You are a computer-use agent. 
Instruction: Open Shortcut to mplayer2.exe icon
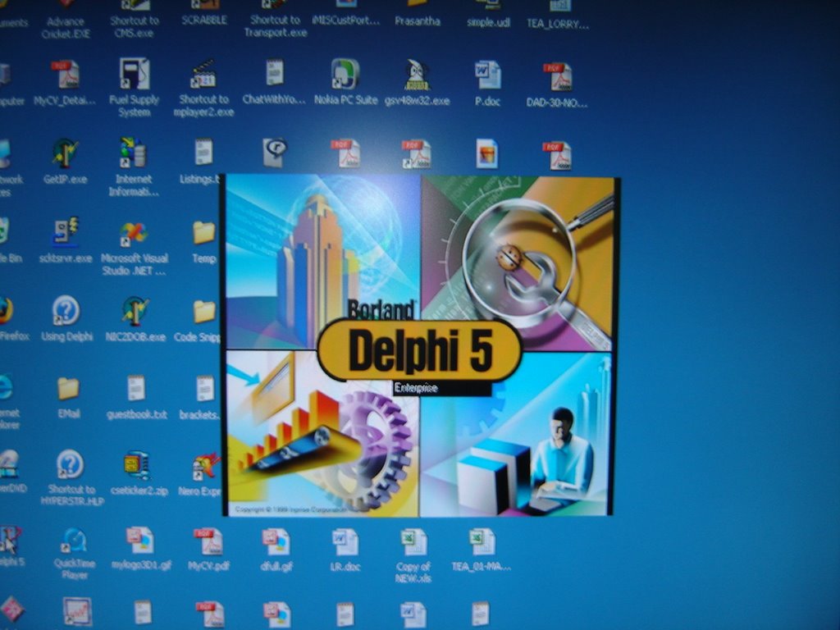pyautogui.click(x=203, y=75)
